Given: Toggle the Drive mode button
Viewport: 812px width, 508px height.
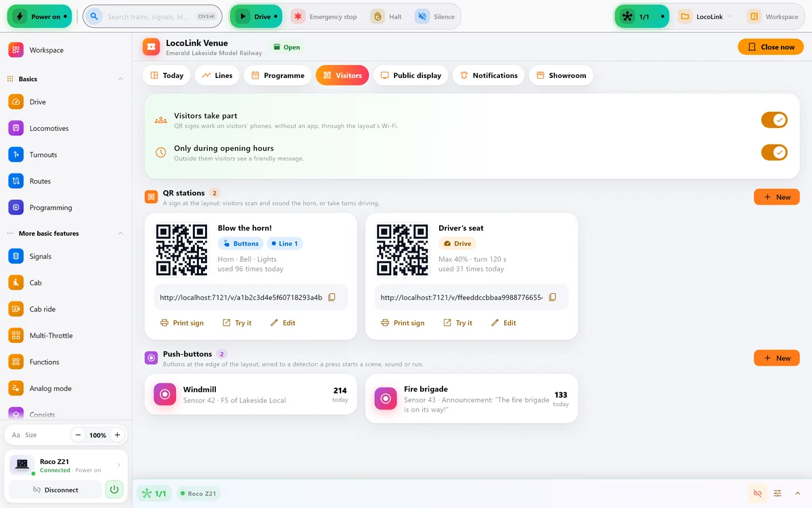Looking at the screenshot, I should 256,16.
